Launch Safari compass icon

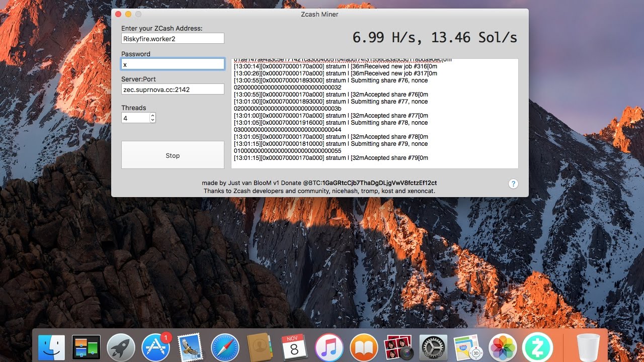pyautogui.click(x=224, y=347)
